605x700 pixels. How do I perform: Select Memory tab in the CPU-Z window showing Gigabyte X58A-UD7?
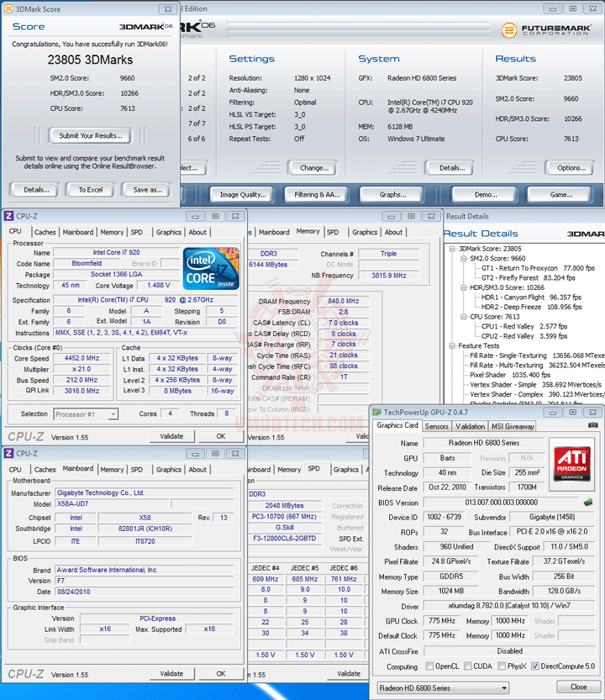tap(112, 470)
